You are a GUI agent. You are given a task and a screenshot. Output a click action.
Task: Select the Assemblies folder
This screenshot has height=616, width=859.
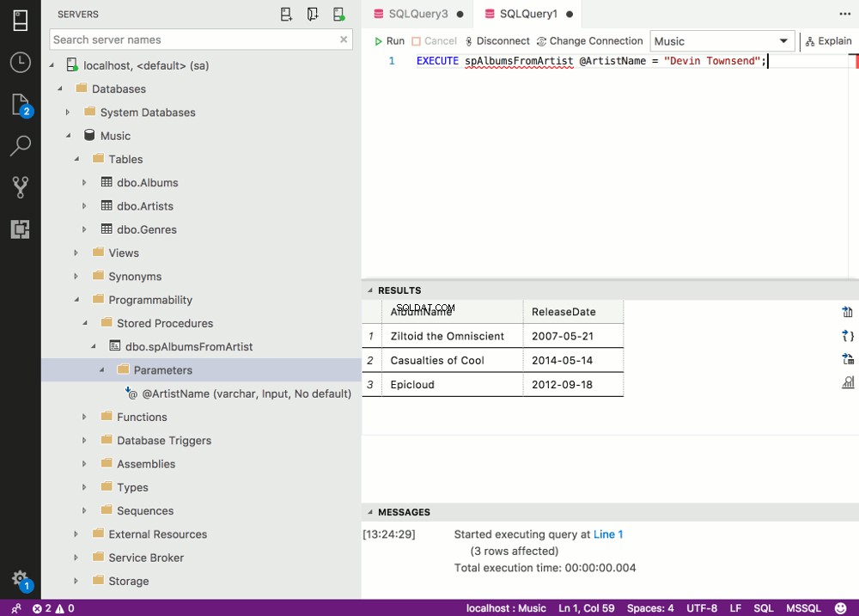pyautogui.click(x=146, y=464)
